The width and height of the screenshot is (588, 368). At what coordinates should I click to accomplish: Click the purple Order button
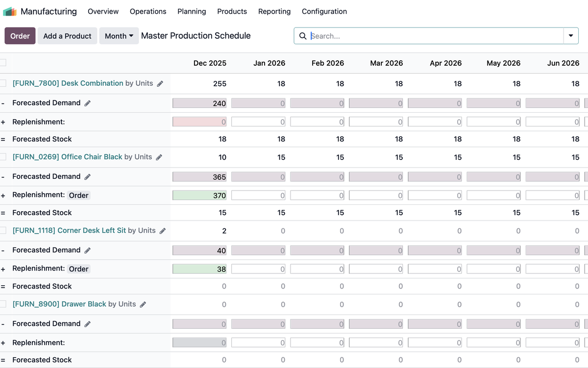[x=20, y=36]
